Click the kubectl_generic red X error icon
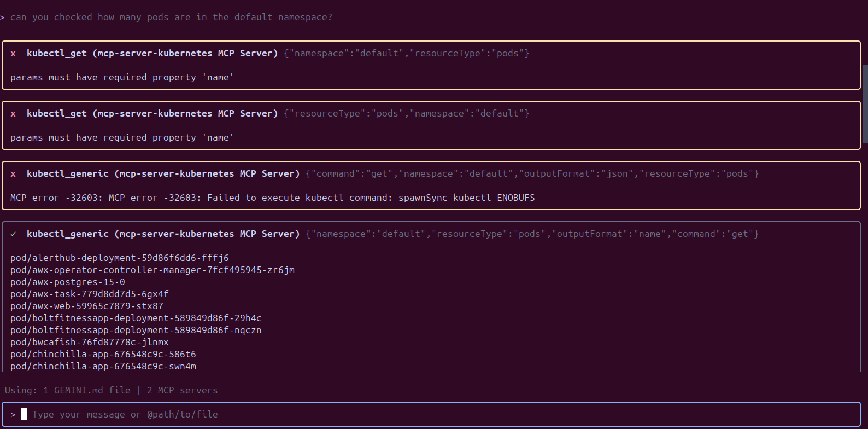The width and height of the screenshot is (868, 429). [13, 174]
